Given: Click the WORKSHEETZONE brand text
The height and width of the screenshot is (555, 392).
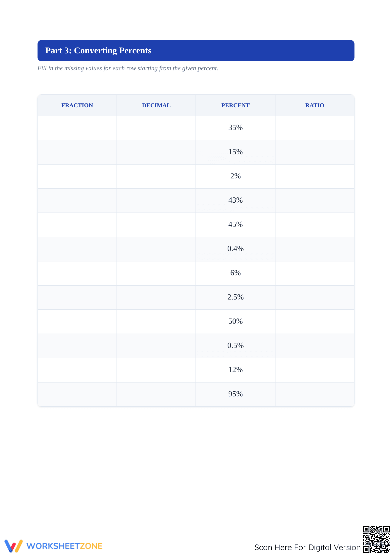Looking at the screenshot, I should click(x=64, y=546).
